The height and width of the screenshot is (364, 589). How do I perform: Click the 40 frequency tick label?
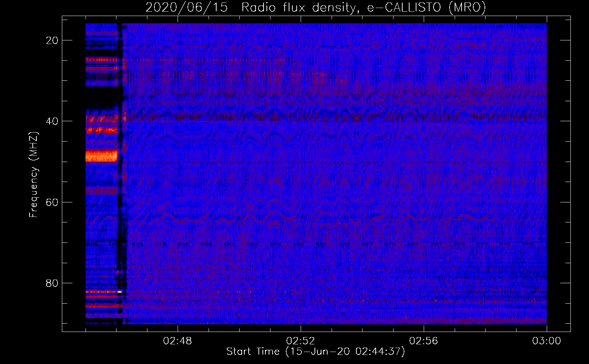[52, 121]
